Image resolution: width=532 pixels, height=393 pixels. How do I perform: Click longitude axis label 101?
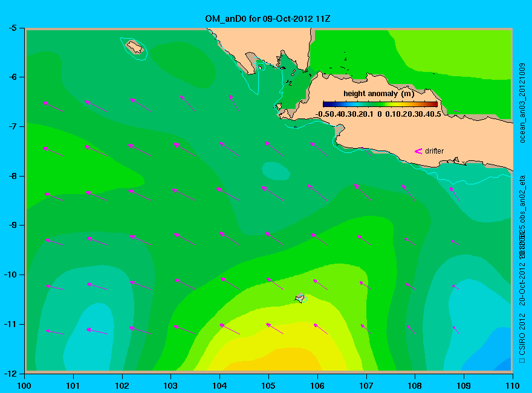pyautogui.click(x=73, y=386)
